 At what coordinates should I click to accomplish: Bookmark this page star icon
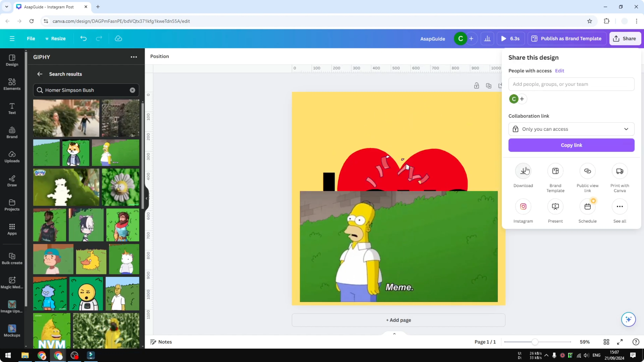click(590, 21)
